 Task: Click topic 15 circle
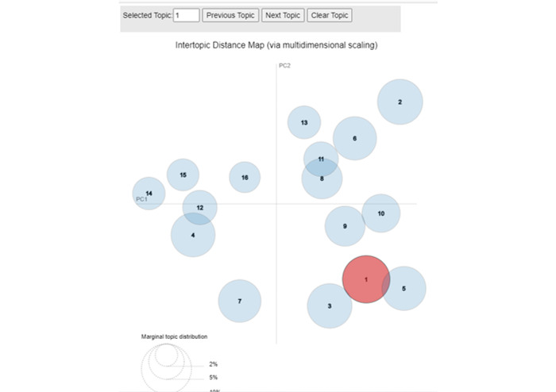pos(183,175)
